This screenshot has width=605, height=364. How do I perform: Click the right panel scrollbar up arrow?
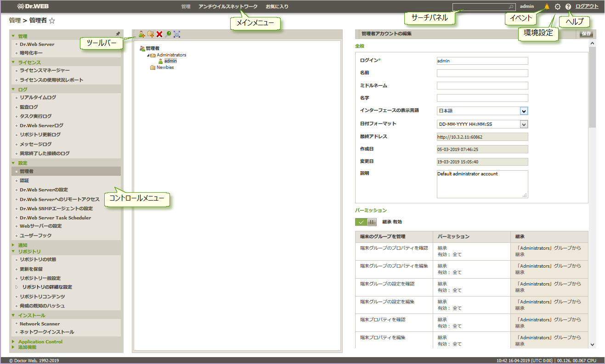click(592, 44)
